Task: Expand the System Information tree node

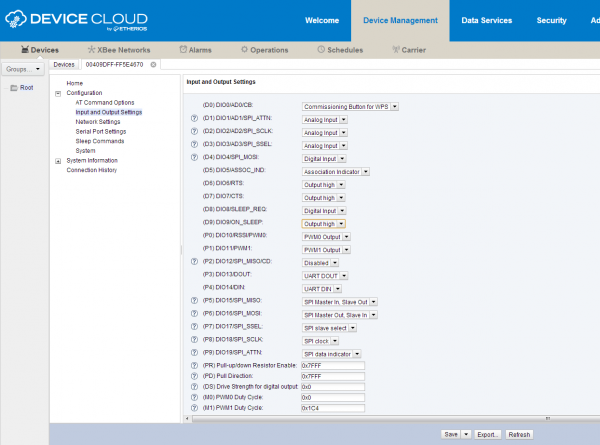Action: coord(56,160)
